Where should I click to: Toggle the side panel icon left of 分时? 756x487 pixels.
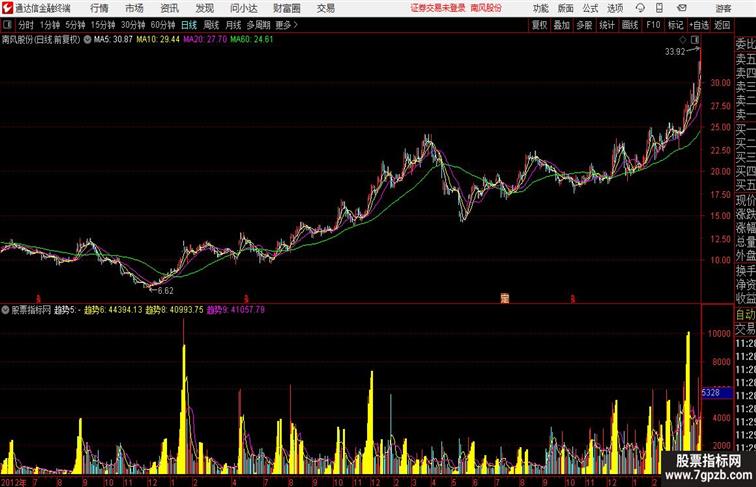tap(7, 25)
